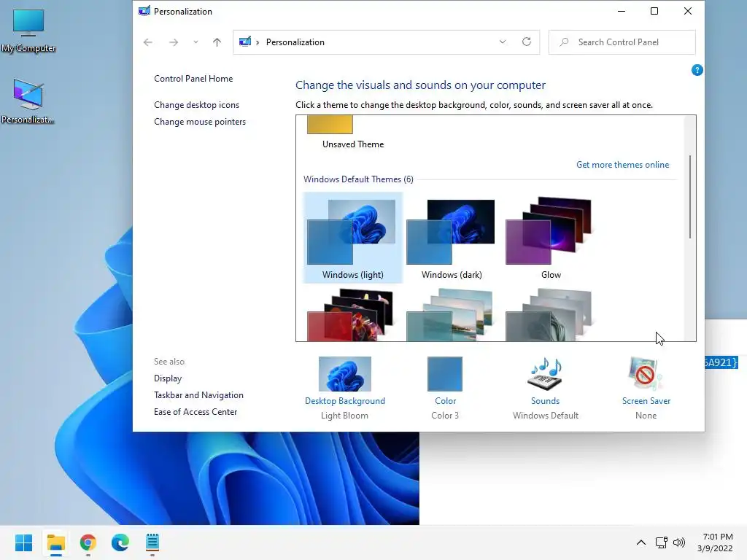Go up one level with Up arrow
This screenshot has height=560, width=747.
(x=217, y=42)
